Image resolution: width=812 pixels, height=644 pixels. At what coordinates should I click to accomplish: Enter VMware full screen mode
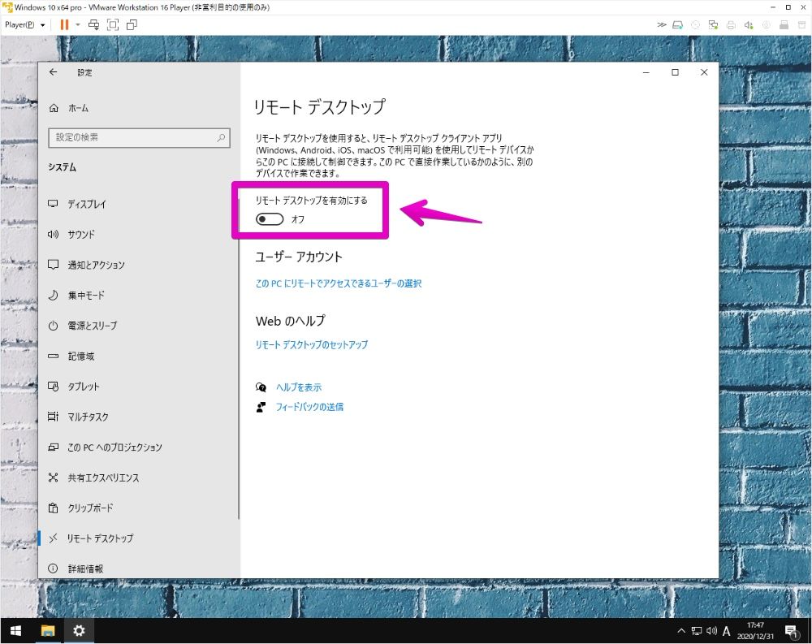tap(113, 24)
